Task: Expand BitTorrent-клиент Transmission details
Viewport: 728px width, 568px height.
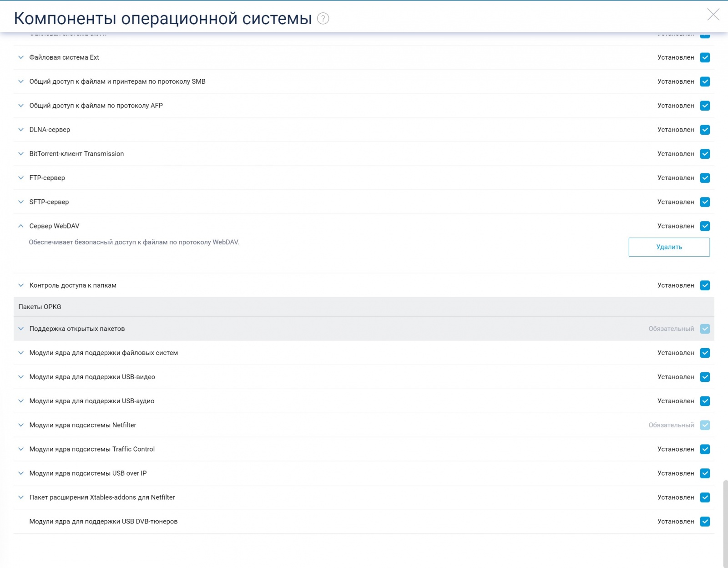Action: pos(21,154)
